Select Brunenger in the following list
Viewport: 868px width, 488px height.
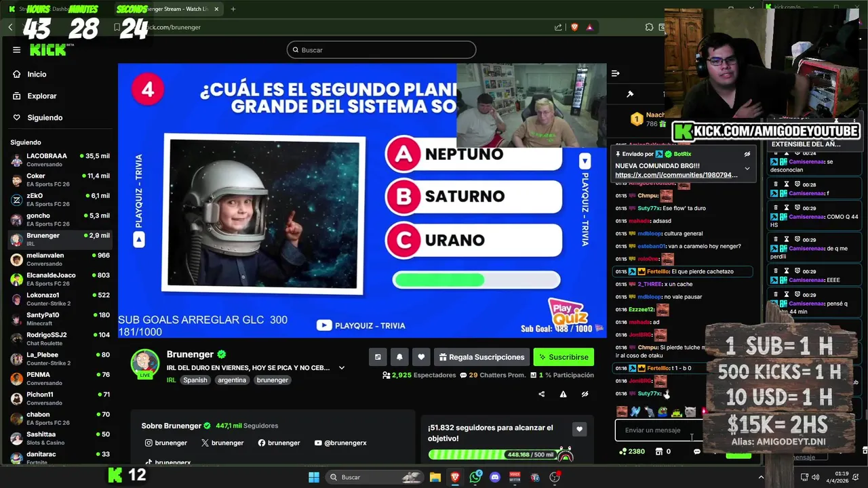(x=60, y=239)
